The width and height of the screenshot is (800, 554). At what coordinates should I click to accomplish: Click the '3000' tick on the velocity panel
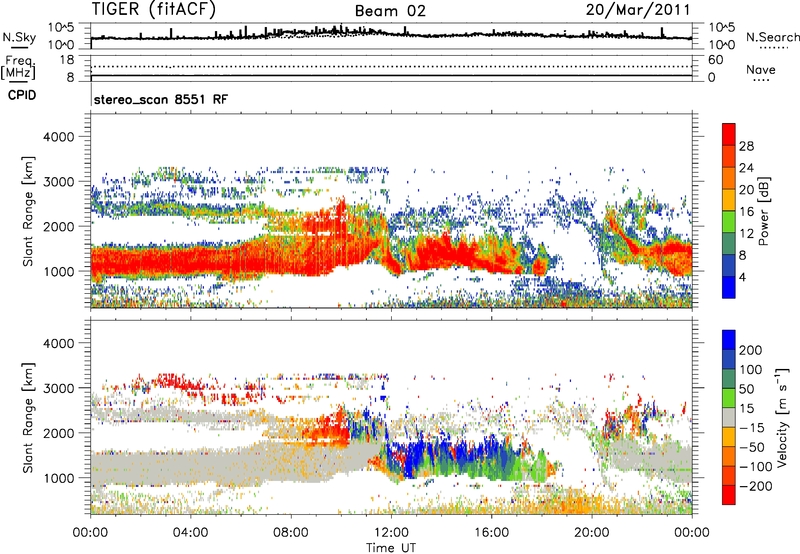tap(58, 388)
